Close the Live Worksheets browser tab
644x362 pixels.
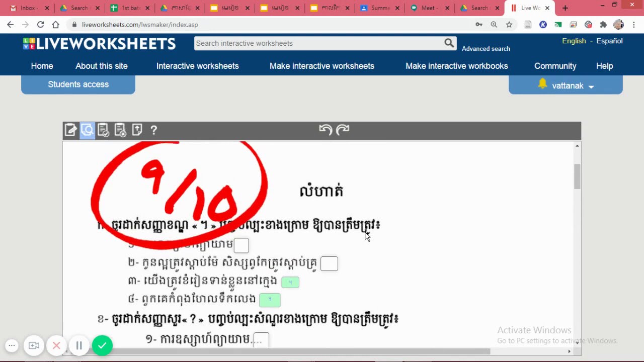[x=547, y=8]
